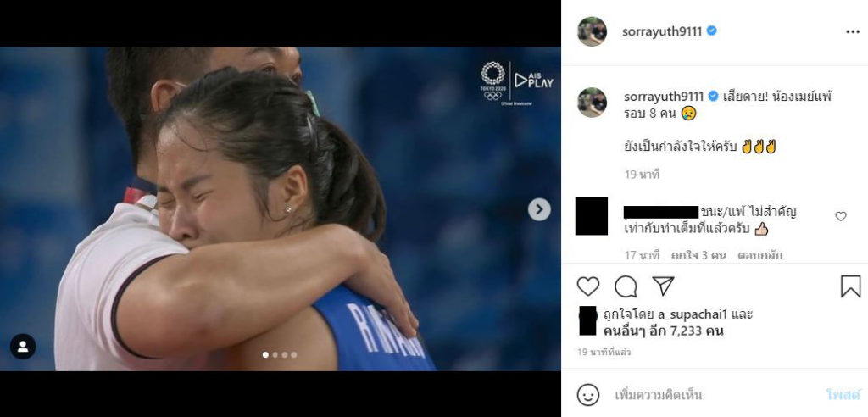The height and width of the screenshot is (417, 868).
Task: Open the three-dot more options menu
Action: (x=853, y=32)
